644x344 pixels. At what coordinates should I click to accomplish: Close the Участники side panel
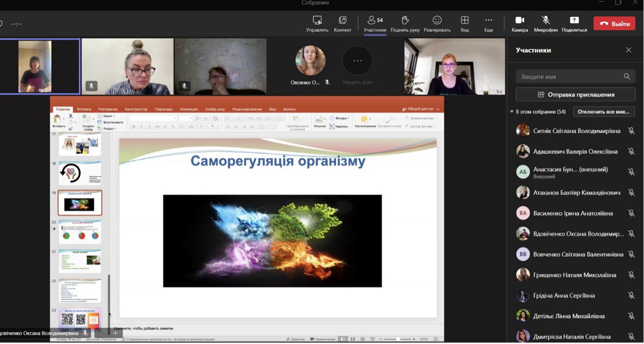628,50
